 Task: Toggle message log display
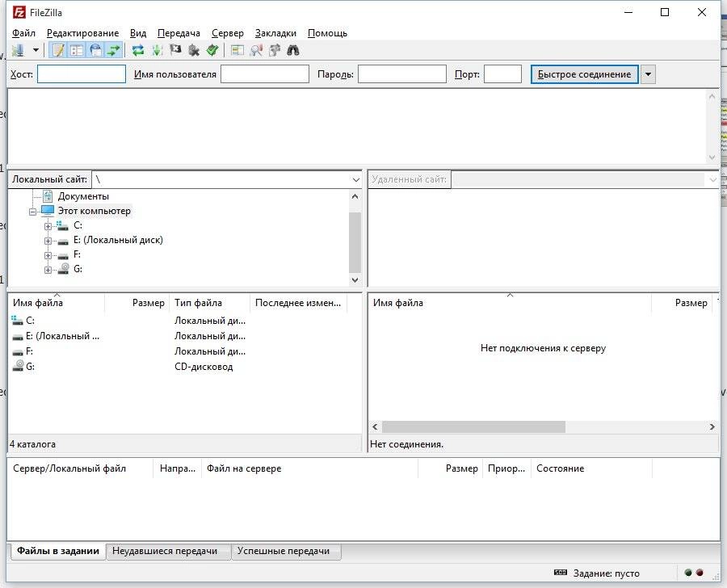click(x=58, y=50)
